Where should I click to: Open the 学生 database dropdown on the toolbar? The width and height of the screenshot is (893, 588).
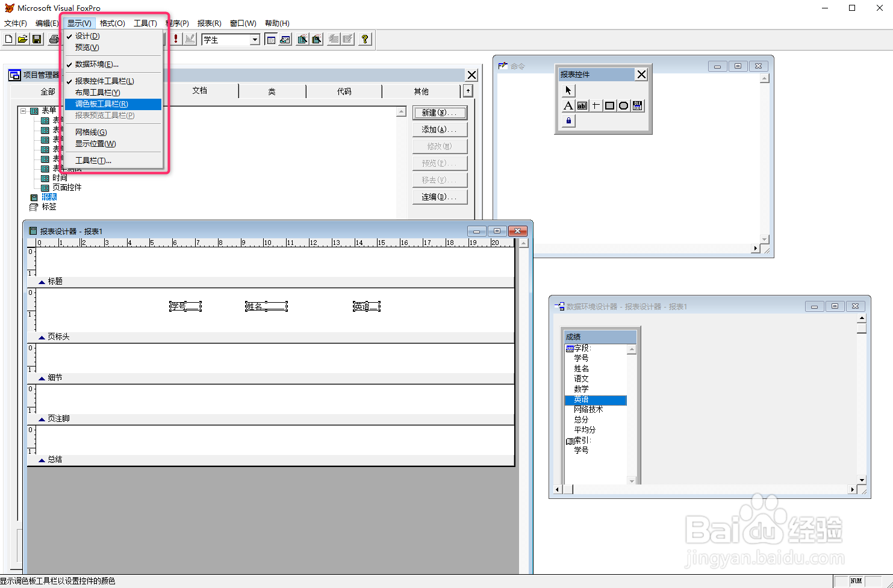255,39
